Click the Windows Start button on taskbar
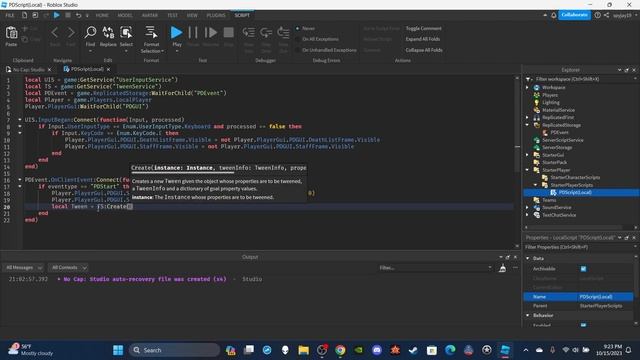The height and width of the screenshot is (360, 640). coord(118,350)
